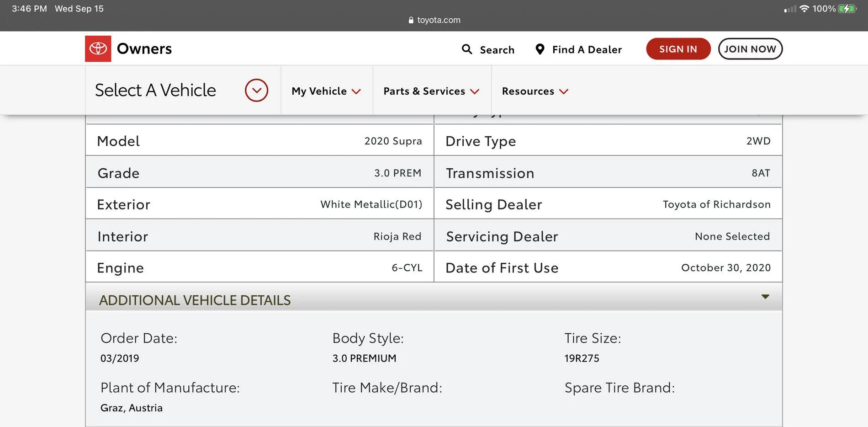Tap the toyota.com address text
The image size is (868, 427).
439,20
